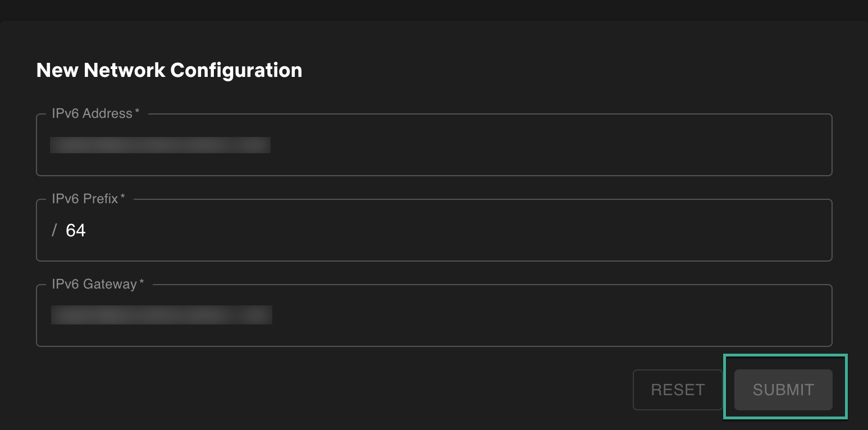
Task: Click inside the IPv6 Prefix field
Action: [393, 230]
